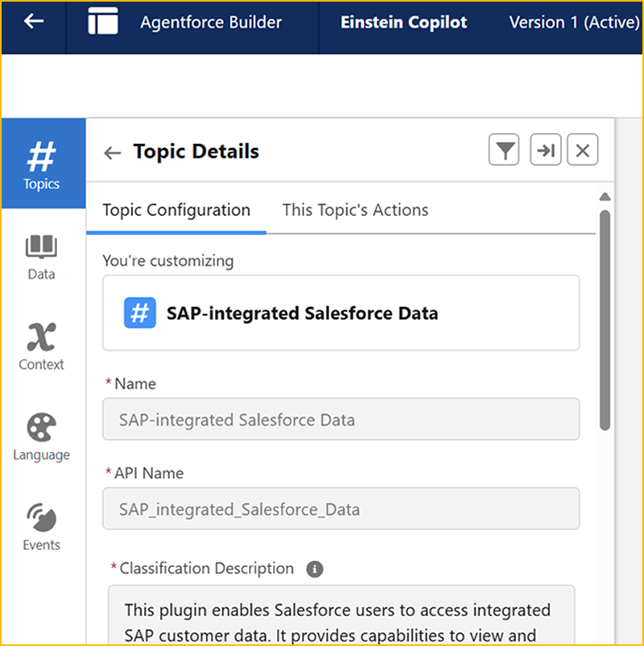Close the Topic Details panel
Viewport: 644px width, 646px height.
pyautogui.click(x=583, y=151)
